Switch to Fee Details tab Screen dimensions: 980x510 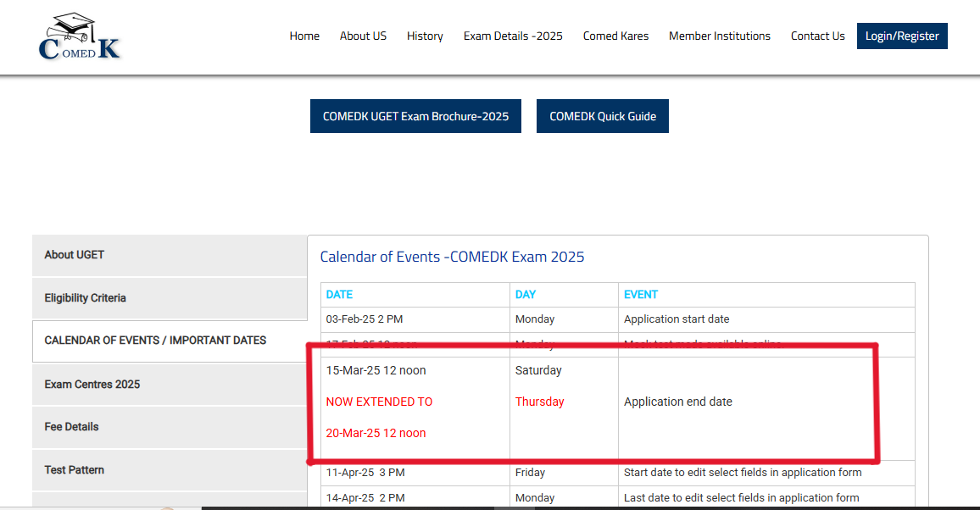point(170,427)
